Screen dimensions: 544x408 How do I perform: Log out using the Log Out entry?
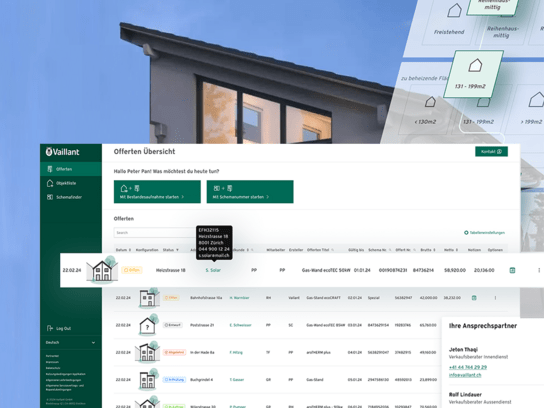tap(59, 328)
